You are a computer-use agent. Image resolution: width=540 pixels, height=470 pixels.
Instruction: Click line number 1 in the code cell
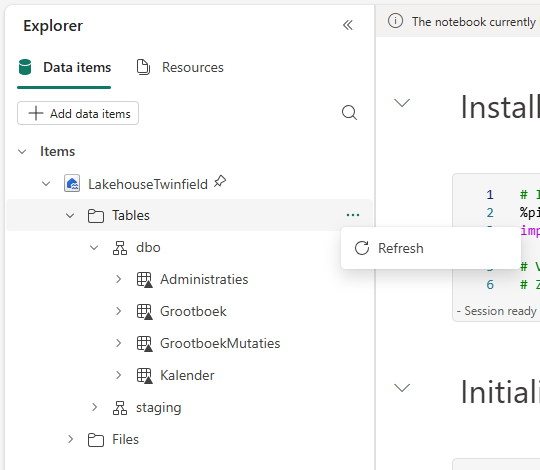[x=490, y=195]
